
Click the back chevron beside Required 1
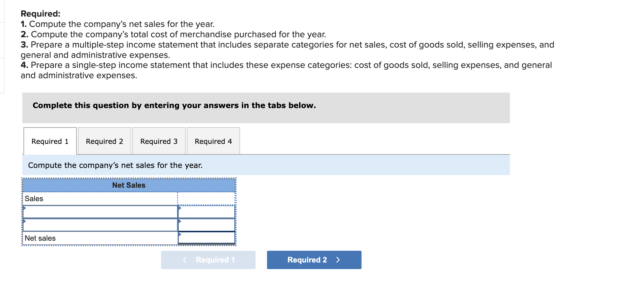click(x=185, y=260)
